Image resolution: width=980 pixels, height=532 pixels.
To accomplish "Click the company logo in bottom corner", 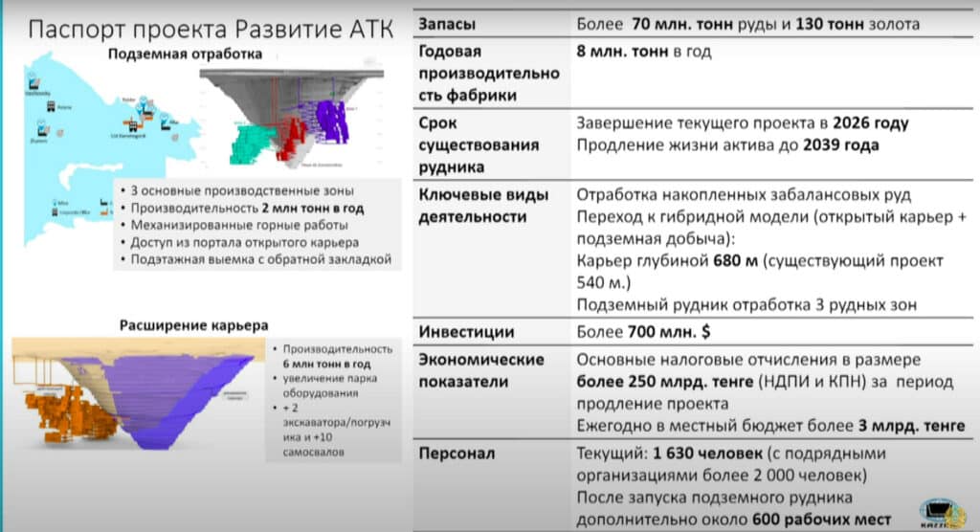I will (942, 514).
